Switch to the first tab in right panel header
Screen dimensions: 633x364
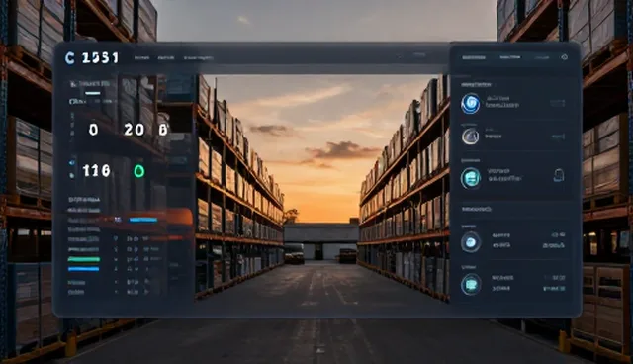[x=474, y=57]
